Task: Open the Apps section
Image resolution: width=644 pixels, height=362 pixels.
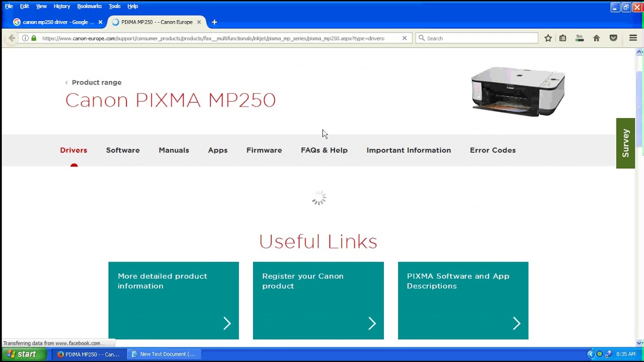Action: point(218,150)
